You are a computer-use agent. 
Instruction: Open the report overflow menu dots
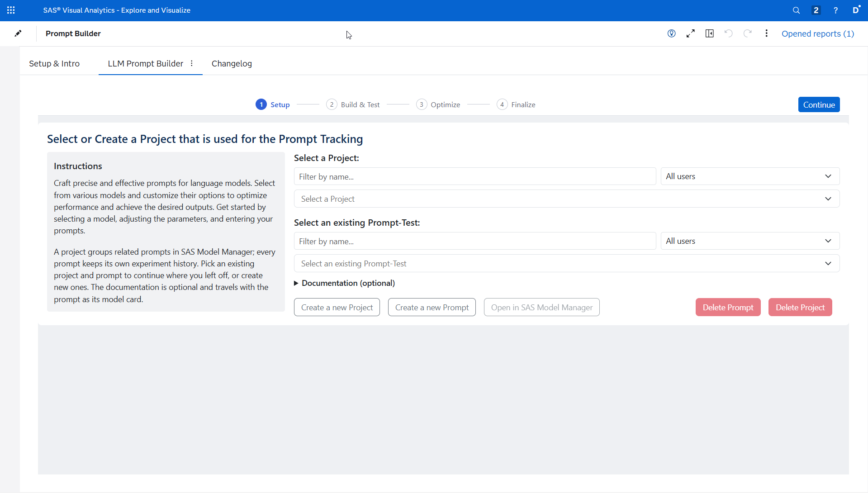coord(767,33)
